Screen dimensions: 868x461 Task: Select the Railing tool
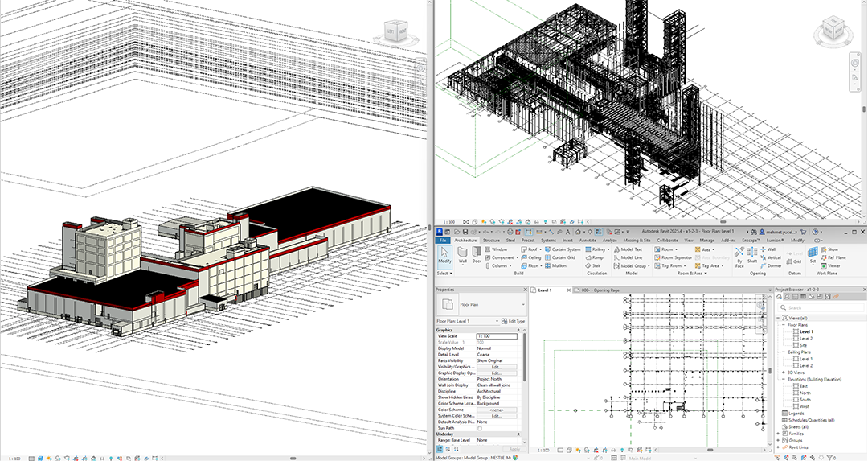click(597, 249)
